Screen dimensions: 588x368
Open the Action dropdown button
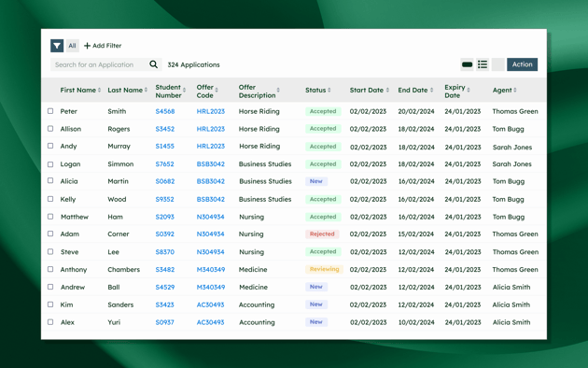point(523,64)
